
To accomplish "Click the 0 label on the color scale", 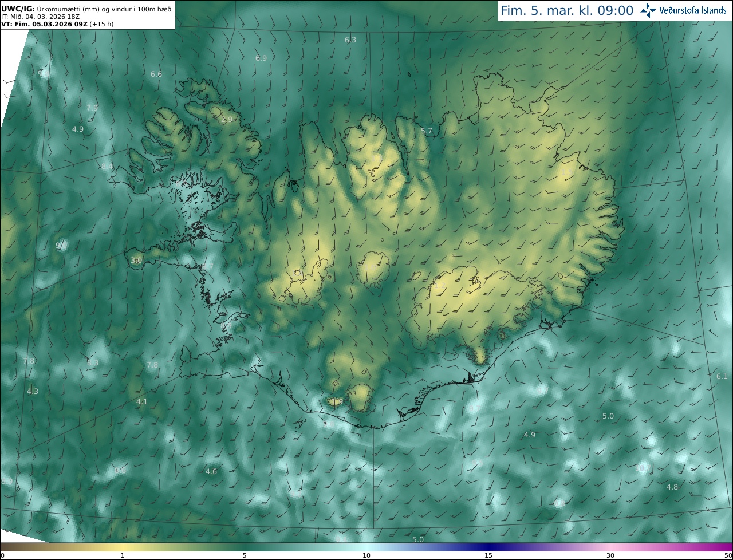I will [x=2, y=555].
